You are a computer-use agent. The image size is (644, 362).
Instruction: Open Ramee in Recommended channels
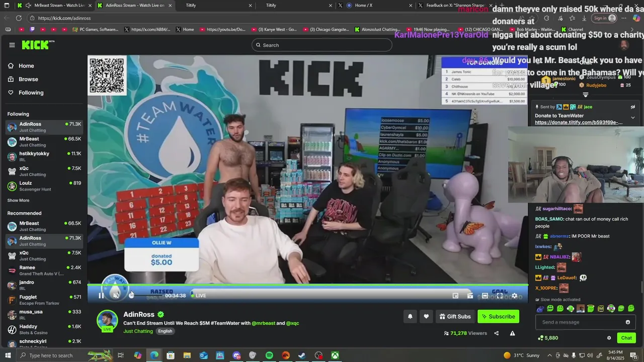point(44,270)
